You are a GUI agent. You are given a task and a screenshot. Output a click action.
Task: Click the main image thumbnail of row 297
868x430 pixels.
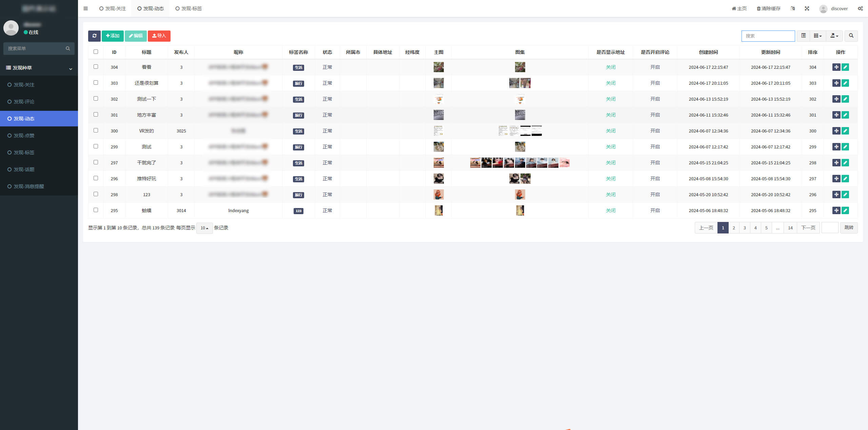pyautogui.click(x=438, y=163)
